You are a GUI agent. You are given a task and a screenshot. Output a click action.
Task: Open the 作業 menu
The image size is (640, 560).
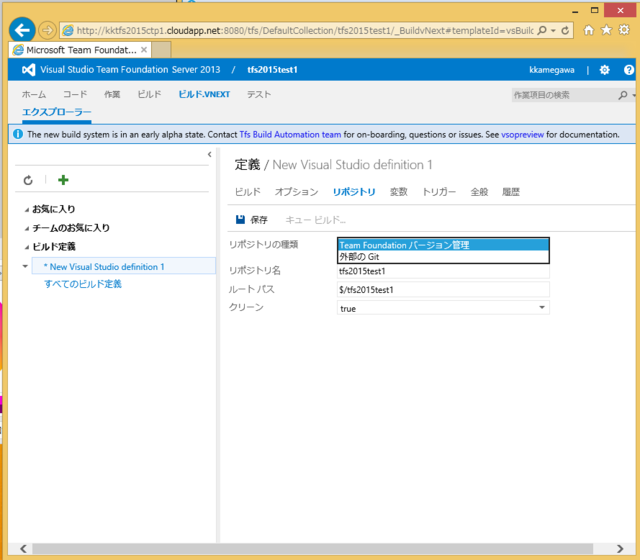112,95
